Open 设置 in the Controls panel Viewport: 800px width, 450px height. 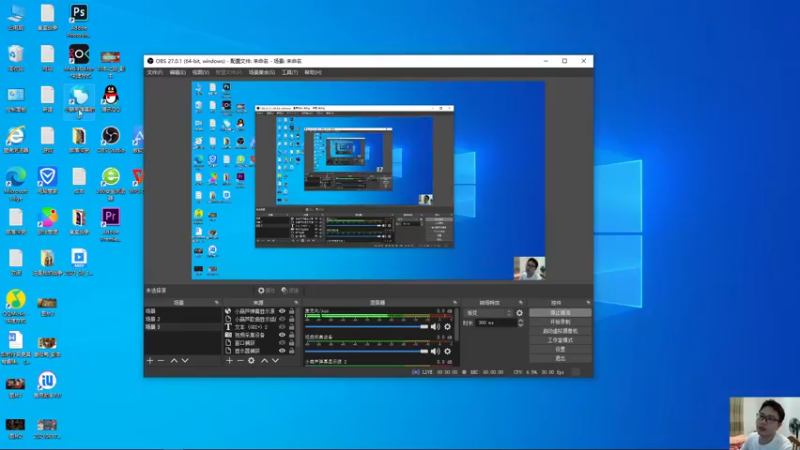(560, 349)
